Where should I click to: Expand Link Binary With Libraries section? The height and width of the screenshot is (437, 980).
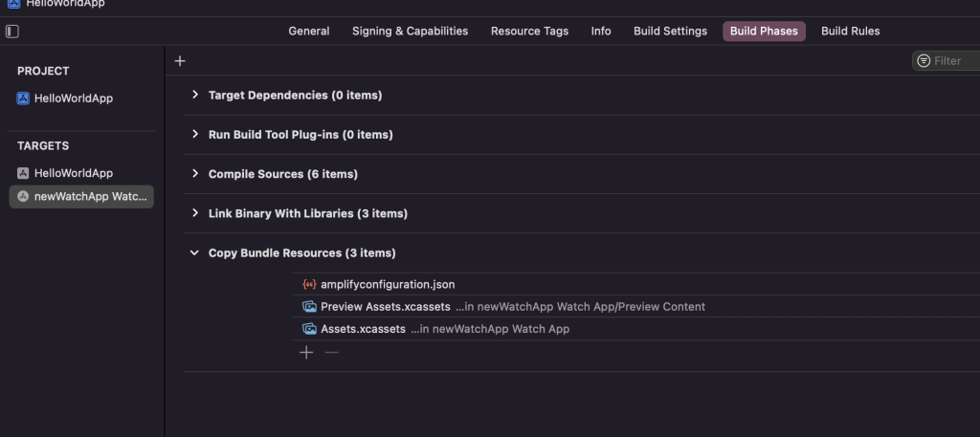[x=195, y=213]
